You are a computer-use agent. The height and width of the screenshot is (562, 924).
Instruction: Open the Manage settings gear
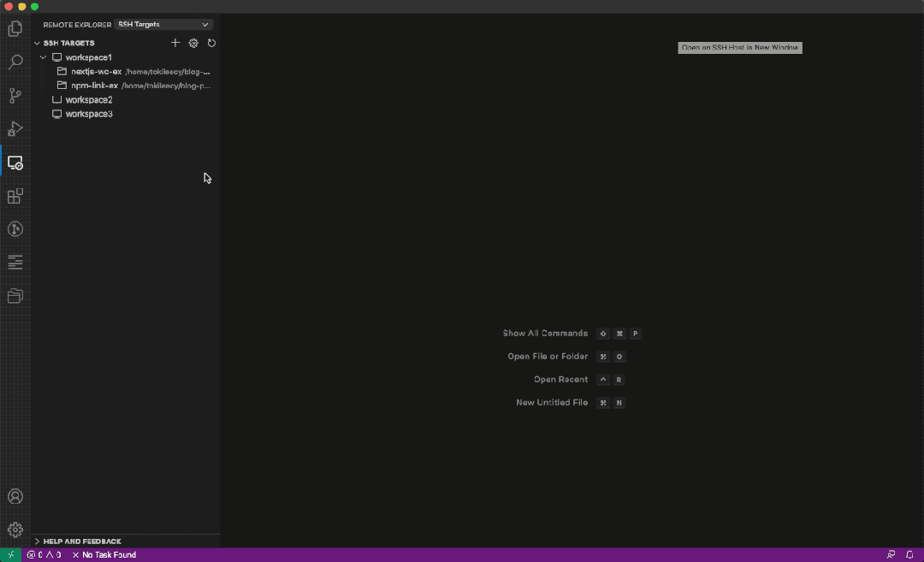[x=15, y=529]
